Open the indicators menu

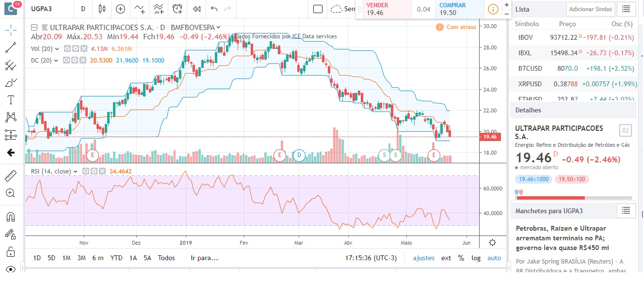[140, 9]
